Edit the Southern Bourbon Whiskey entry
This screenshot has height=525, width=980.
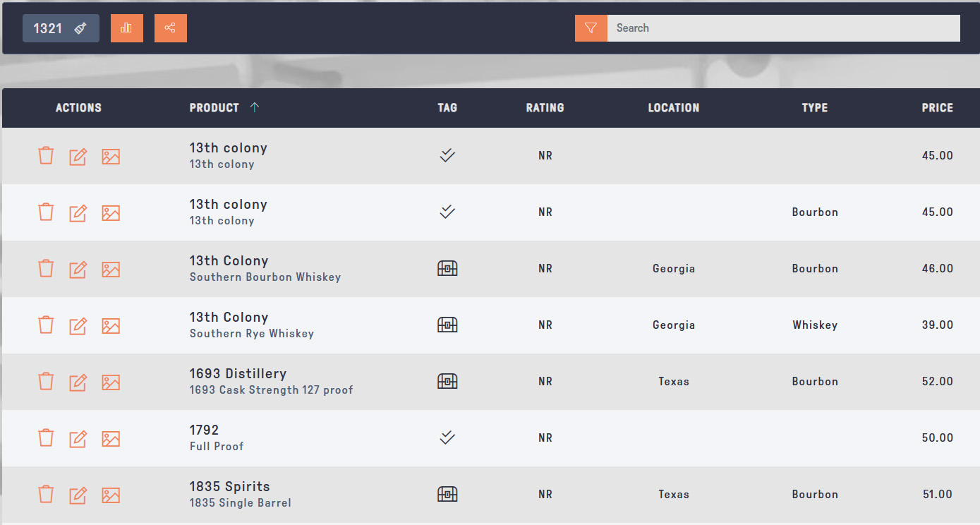tap(78, 269)
